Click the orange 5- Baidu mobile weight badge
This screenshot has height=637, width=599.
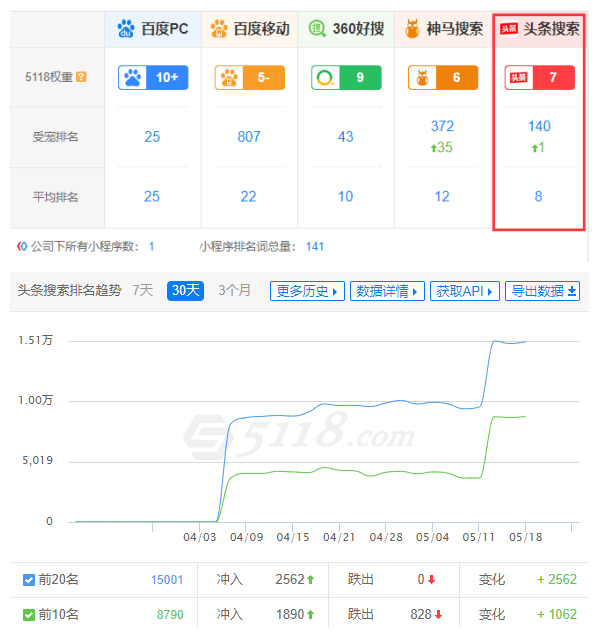point(250,77)
